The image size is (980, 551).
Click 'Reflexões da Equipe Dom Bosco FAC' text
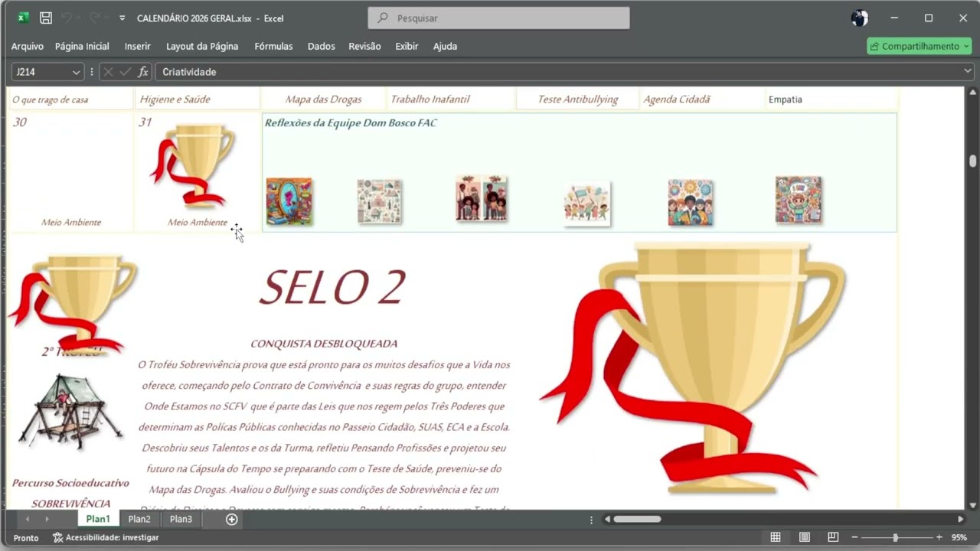[351, 122]
